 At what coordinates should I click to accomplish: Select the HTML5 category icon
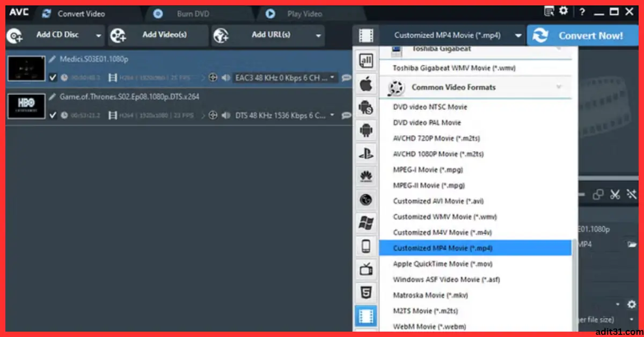point(366,292)
